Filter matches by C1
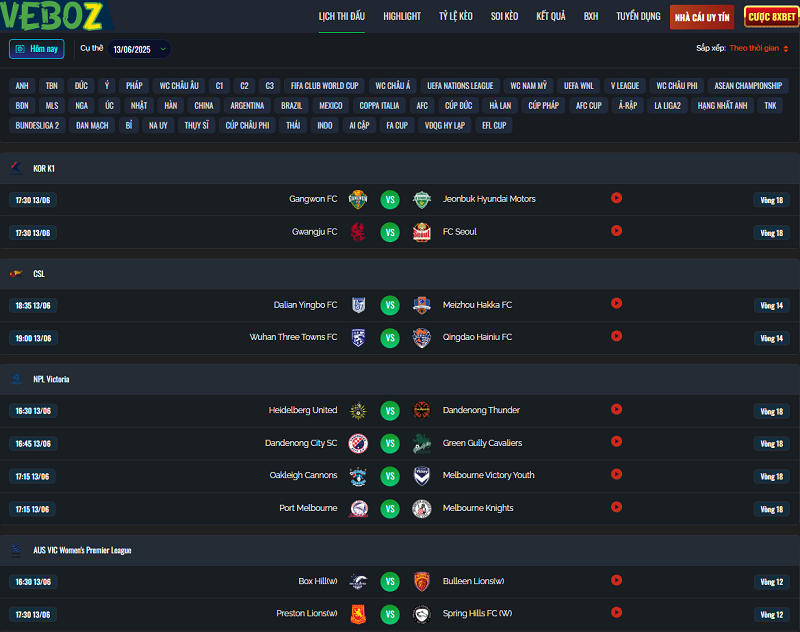This screenshot has height=632, width=800. pyautogui.click(x=219, y=86)
